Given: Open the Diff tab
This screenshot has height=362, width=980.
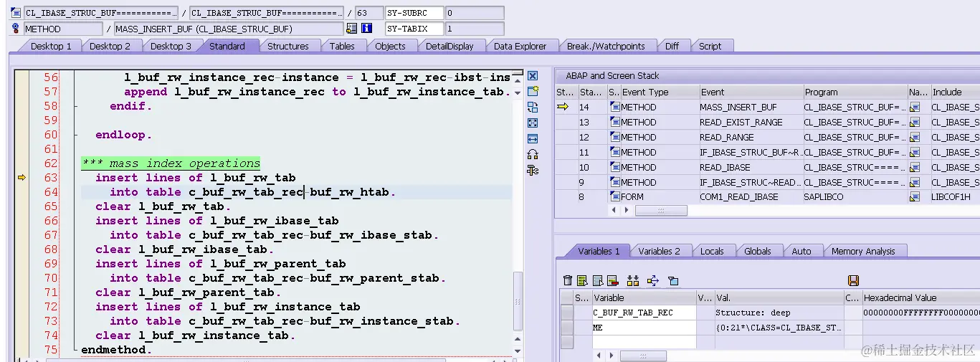Looking at the screenshot, I should coord(672,46).
